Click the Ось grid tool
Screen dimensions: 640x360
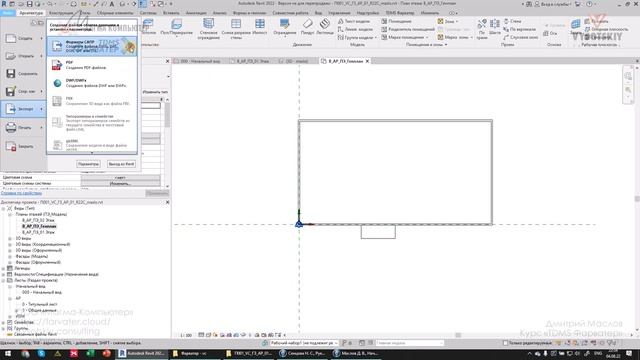click(550, 33)
